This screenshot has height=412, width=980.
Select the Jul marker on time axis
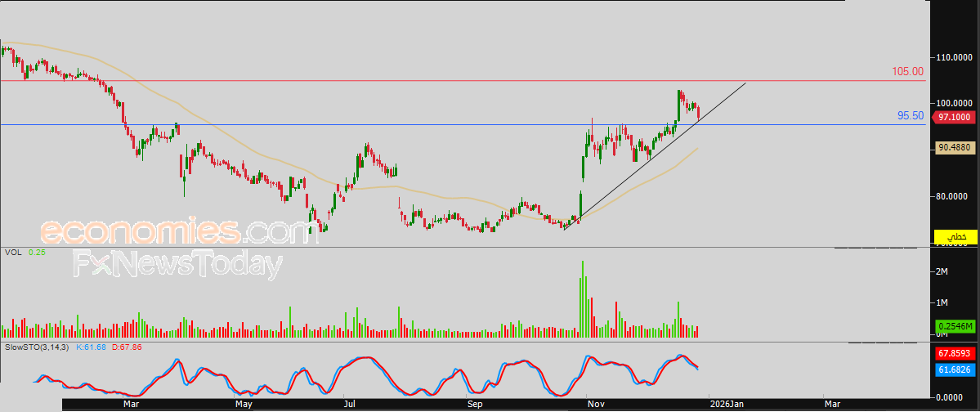(350, 405)
